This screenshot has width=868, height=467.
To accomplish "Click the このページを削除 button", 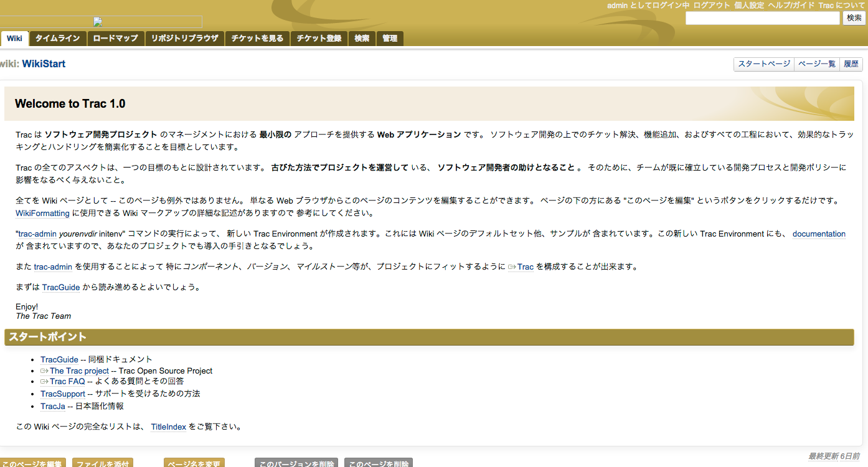I will click(379, 463).
